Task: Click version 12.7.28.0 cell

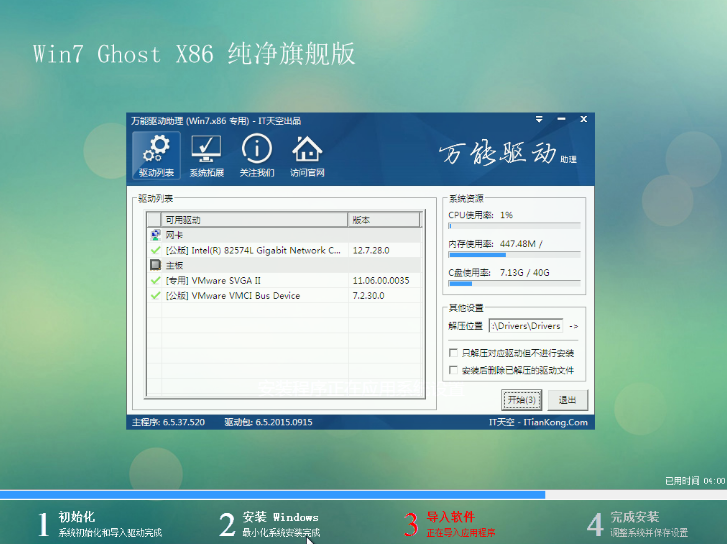Action: 371,250
